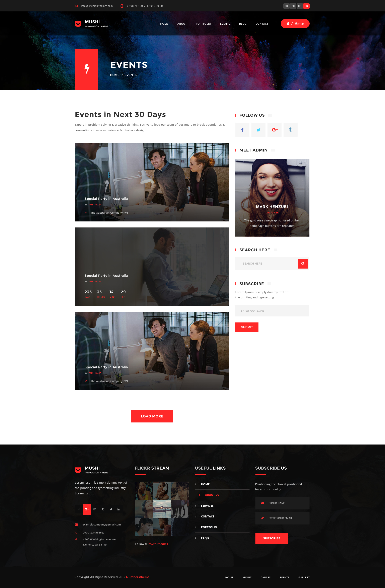Screen dimensions: 385x588
Task: Click the Tumblr icon under Follow Us
Action: coord(290,130)
